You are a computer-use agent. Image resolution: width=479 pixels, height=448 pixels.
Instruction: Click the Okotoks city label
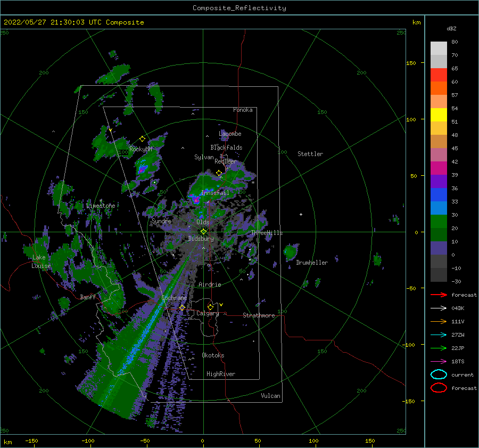pyautogui.click(x=213, y=355)
